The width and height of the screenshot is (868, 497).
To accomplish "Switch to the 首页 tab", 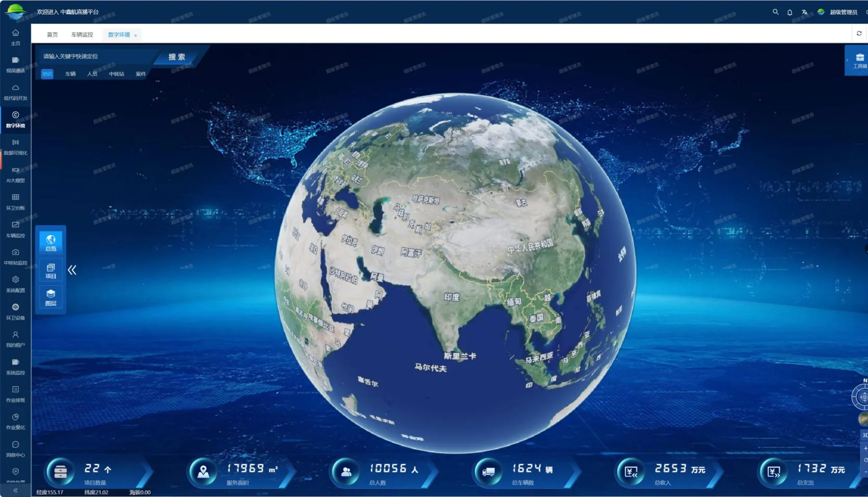I will [x=52, y=35].
